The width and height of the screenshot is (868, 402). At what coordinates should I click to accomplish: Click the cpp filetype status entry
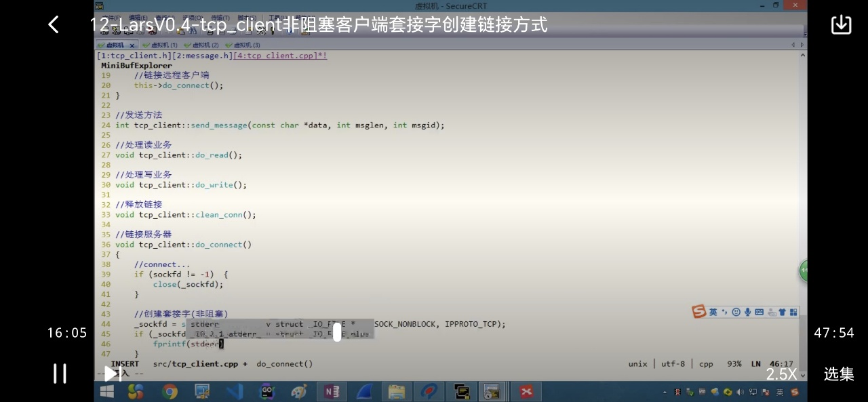706,364
